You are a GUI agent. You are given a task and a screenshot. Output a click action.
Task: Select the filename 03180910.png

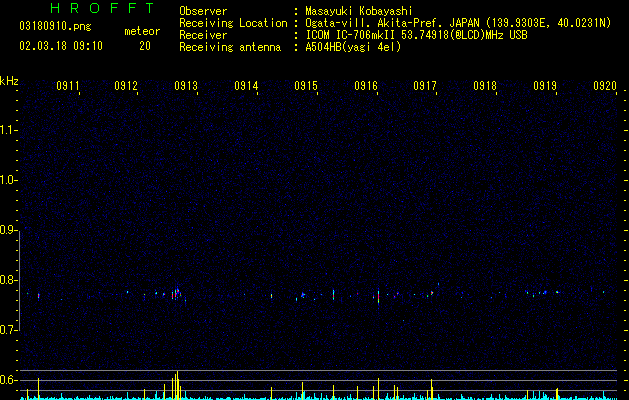(55, 27)
